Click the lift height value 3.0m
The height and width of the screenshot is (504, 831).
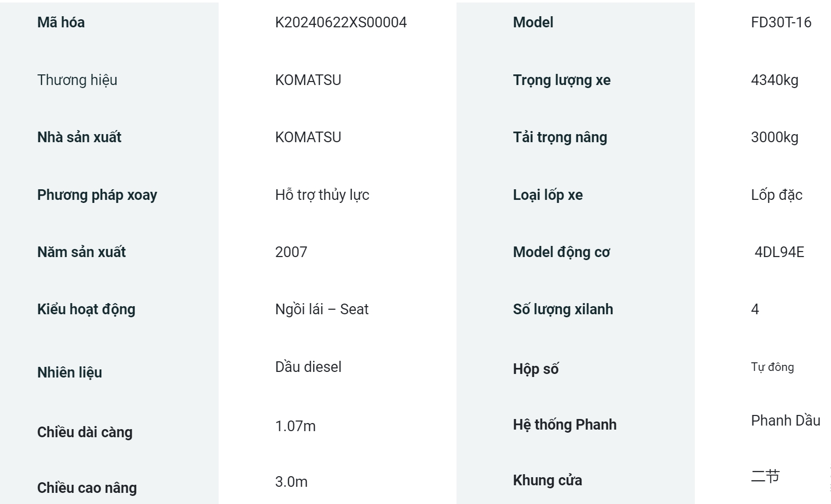(x=292, y=482)
